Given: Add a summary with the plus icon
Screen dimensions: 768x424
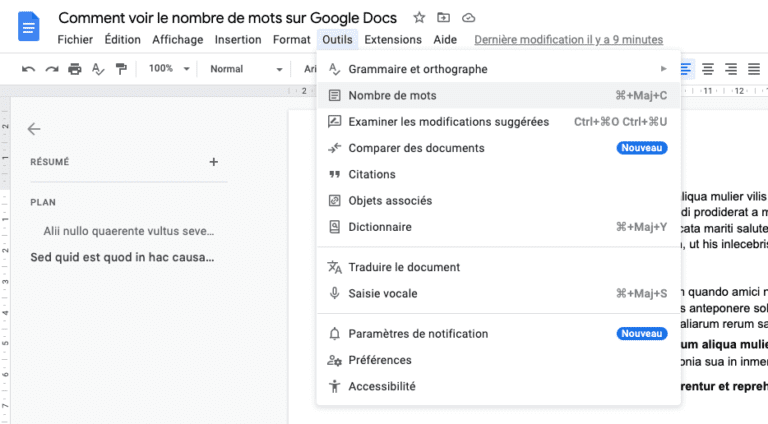Looking at the screenshot, I should 213,162.
